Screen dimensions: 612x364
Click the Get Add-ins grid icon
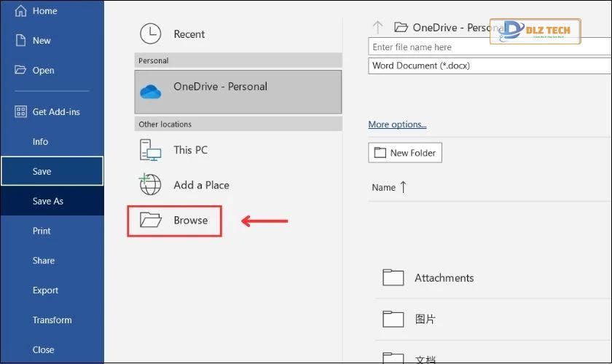[20, 111]
